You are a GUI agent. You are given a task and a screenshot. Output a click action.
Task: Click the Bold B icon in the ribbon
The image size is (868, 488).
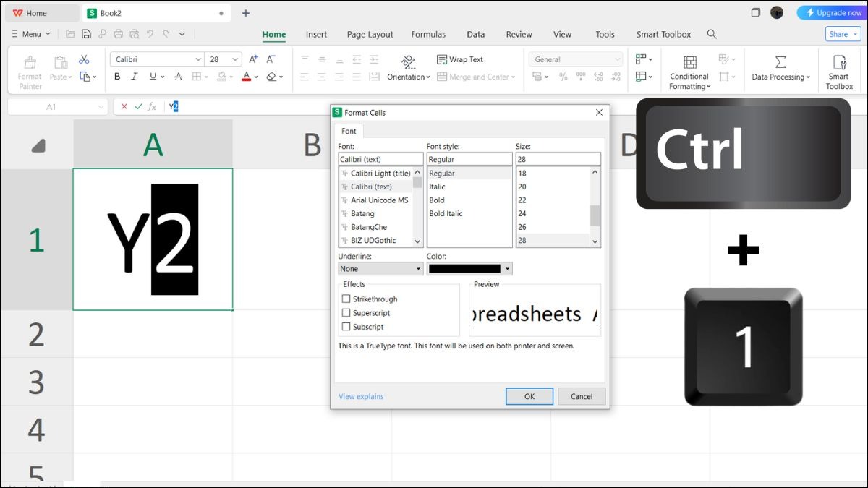(117, 77)
